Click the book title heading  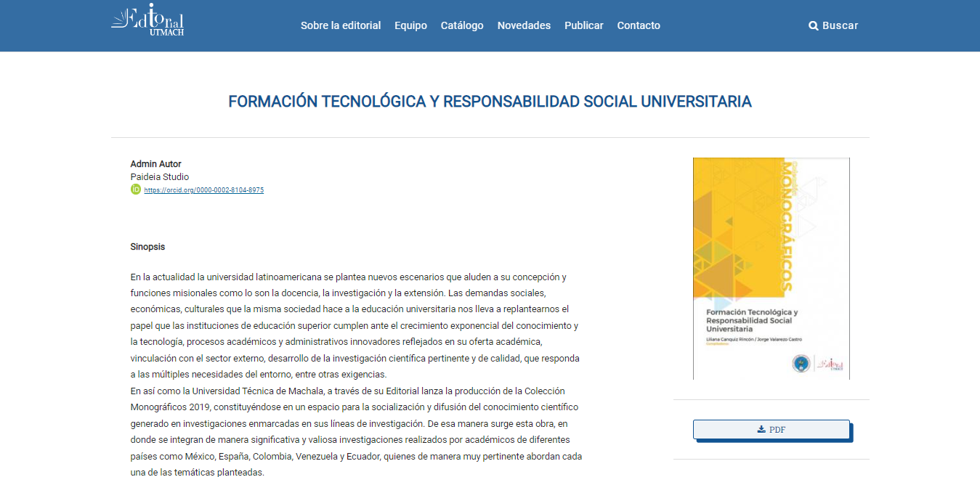[490, 102]
